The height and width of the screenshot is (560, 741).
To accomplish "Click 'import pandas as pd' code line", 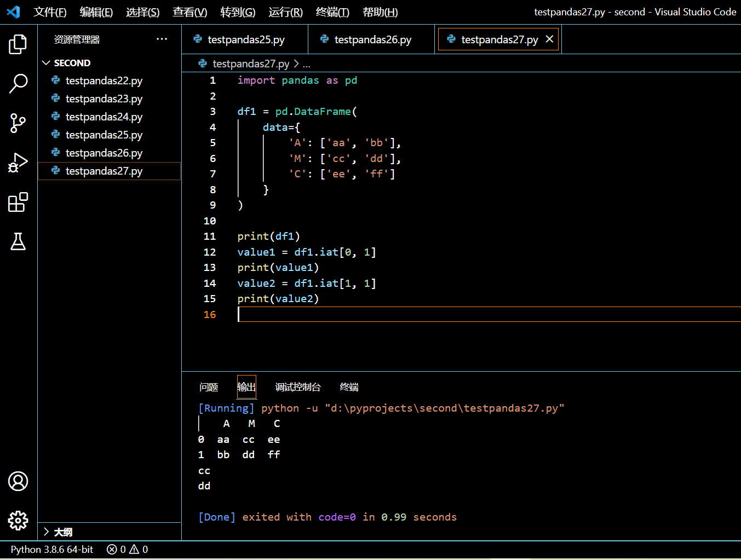I will 297,80.
